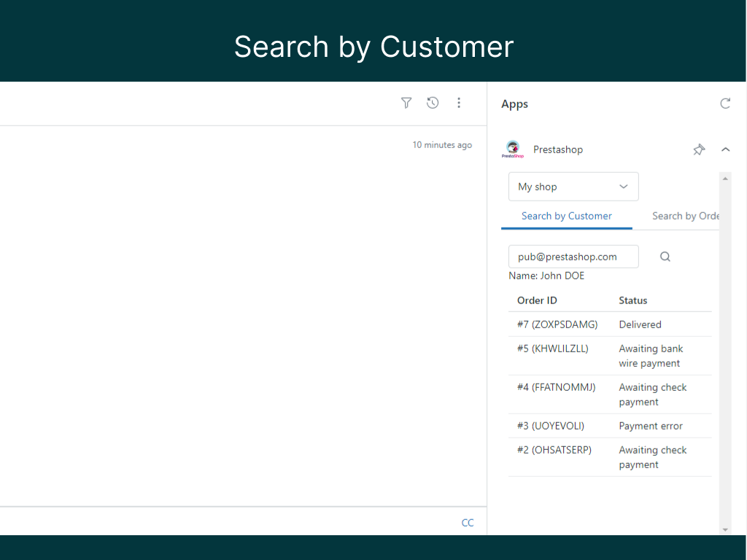This screenshot has height=560, width=747.
Task: Click the Order ID column header
Action: (537, 300)
